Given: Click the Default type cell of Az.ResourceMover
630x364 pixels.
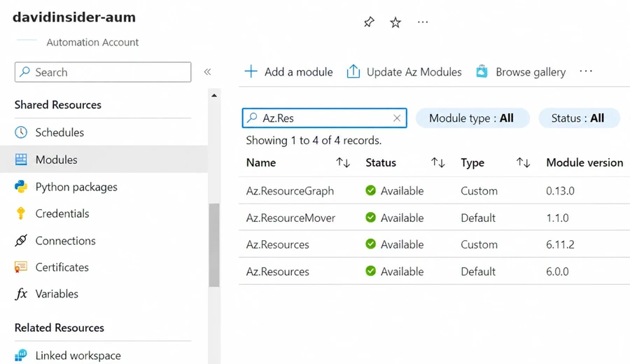Looking at the screenshot, I should 478,218.
